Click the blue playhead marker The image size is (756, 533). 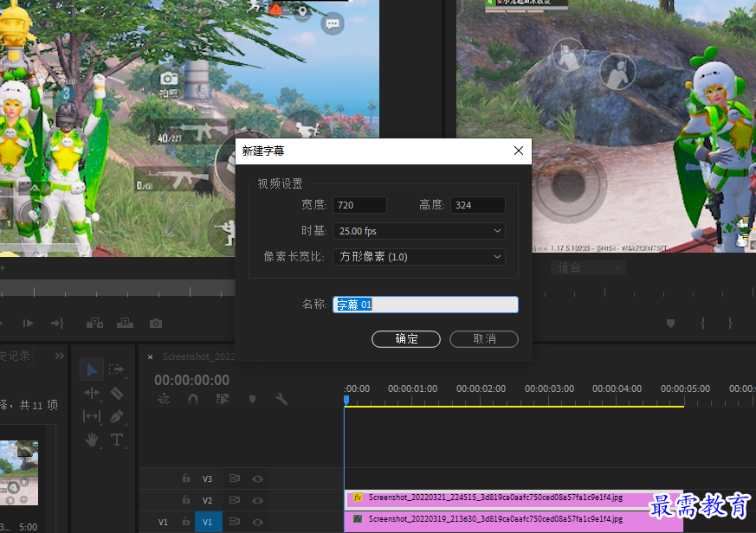[346, 400]
